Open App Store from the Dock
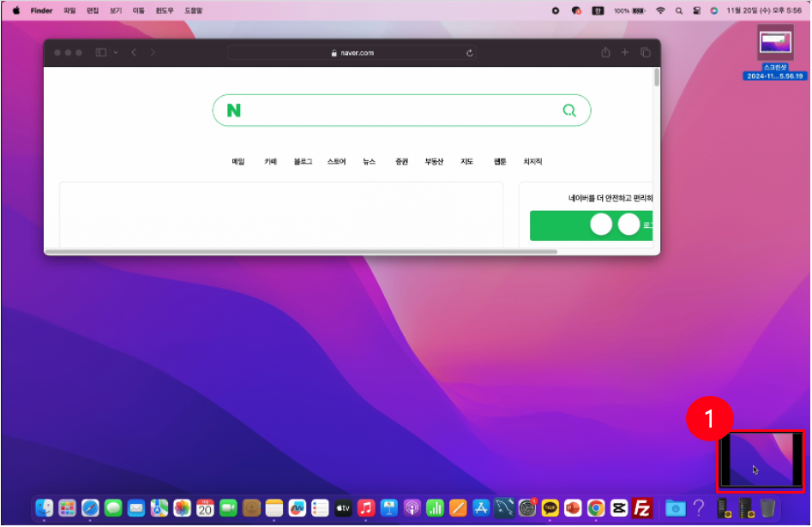This screenshot has width=812, height=527. [480, 508]
